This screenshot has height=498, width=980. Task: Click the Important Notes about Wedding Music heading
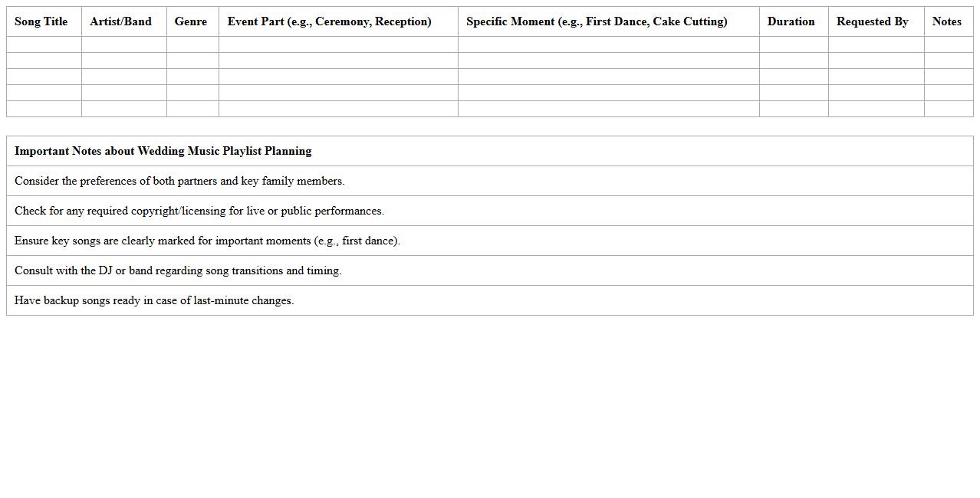point(163,151)
